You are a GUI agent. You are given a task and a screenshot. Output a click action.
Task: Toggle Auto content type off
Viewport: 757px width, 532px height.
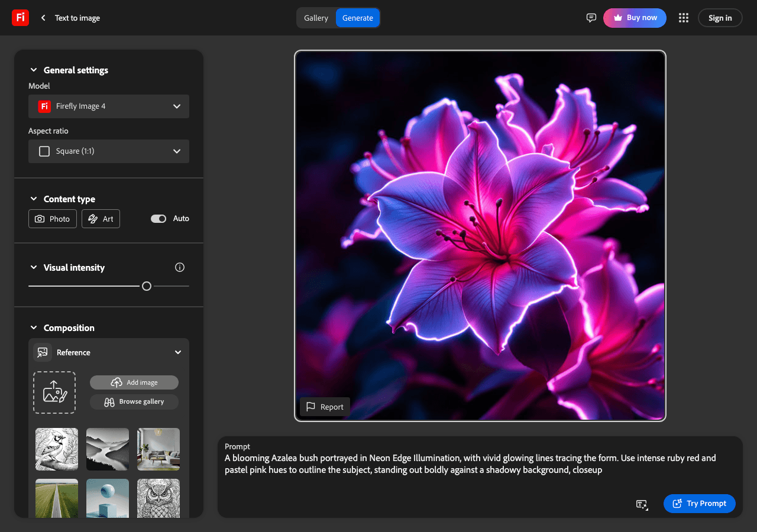158,218
